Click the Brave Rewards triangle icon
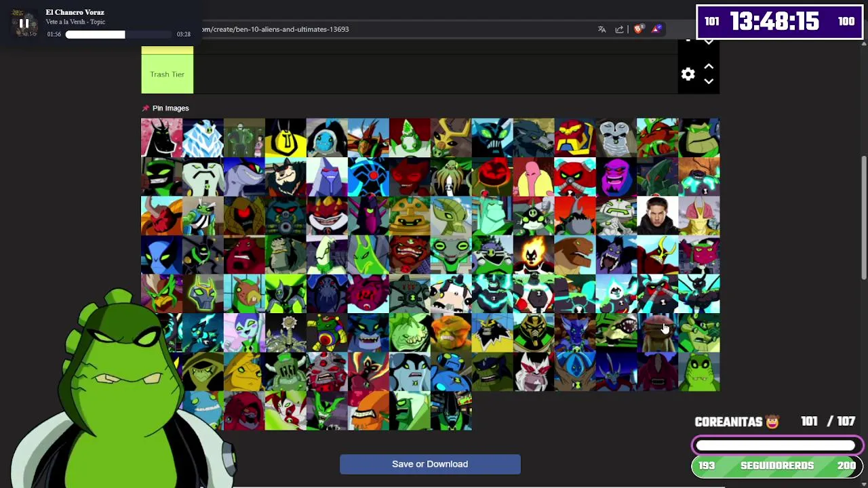868x488 pixels. pyautogui.click(x=656, y=29)
